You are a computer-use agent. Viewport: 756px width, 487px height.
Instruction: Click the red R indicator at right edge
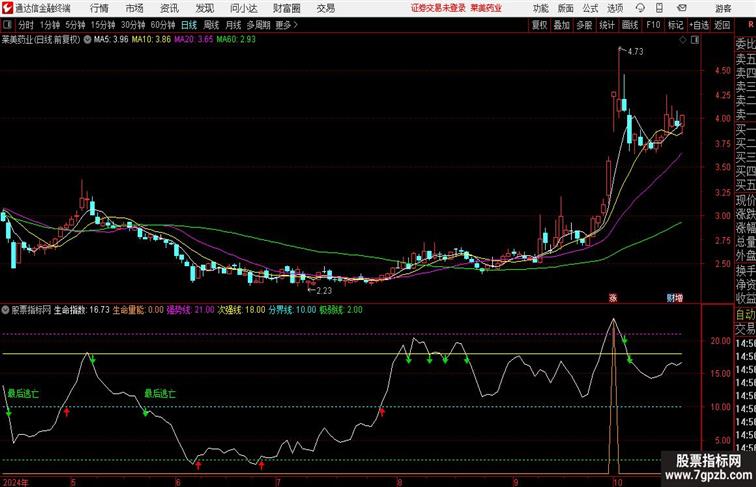(x=751, y=25)
